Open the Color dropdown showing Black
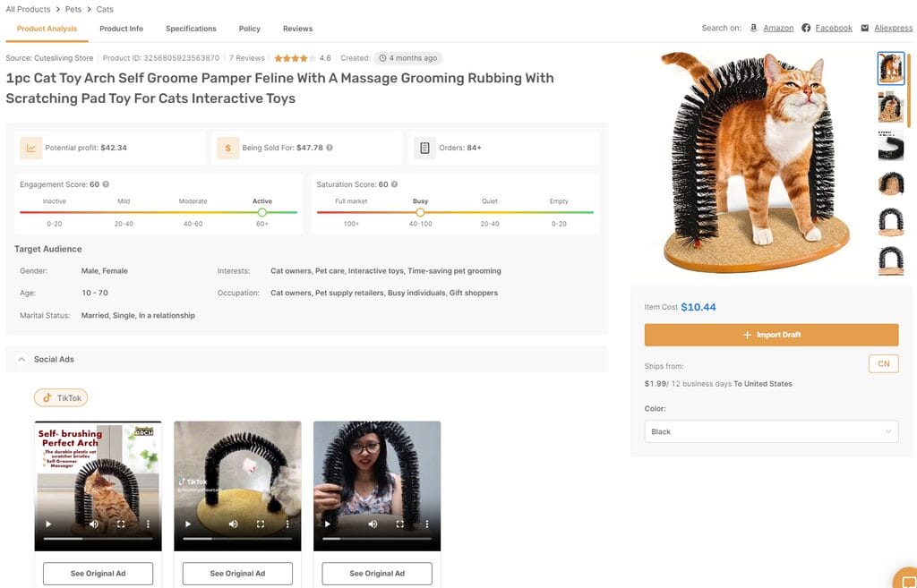917x588 pixels. point(770,430)
